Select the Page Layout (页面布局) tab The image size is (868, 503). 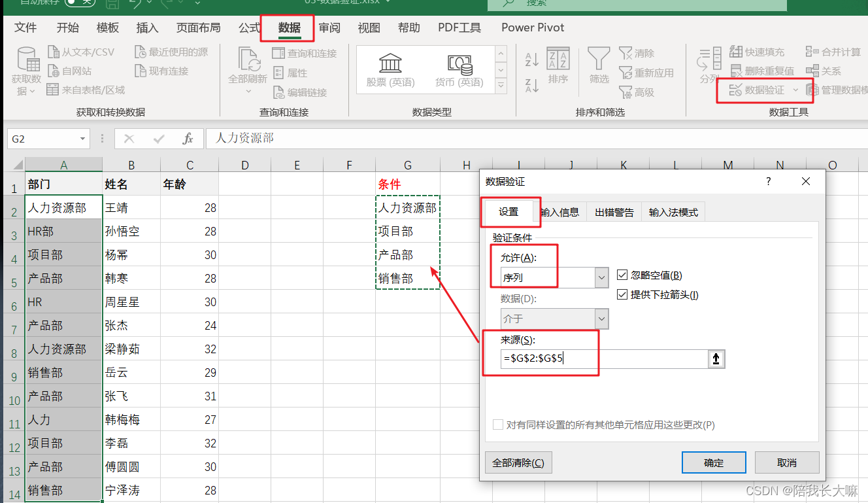199,27
